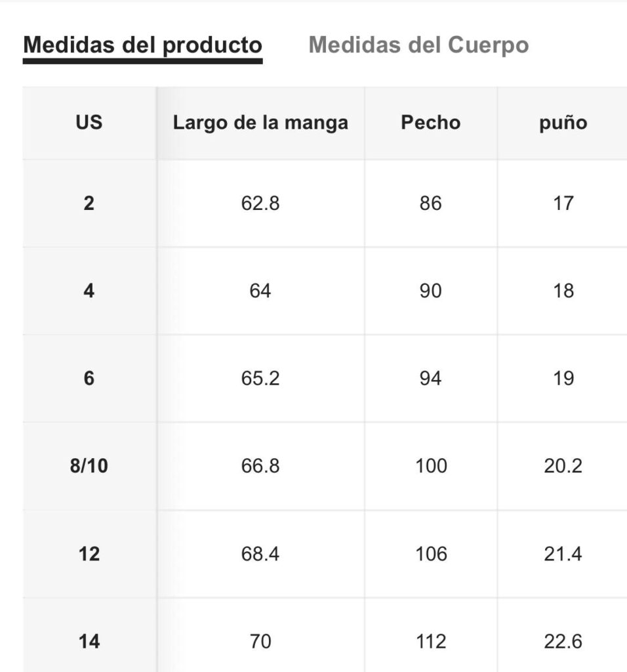Switch to Medidas del Cuerpo tab
The height and width of the screenshot is (672, 627).
(x=418, y=45)
